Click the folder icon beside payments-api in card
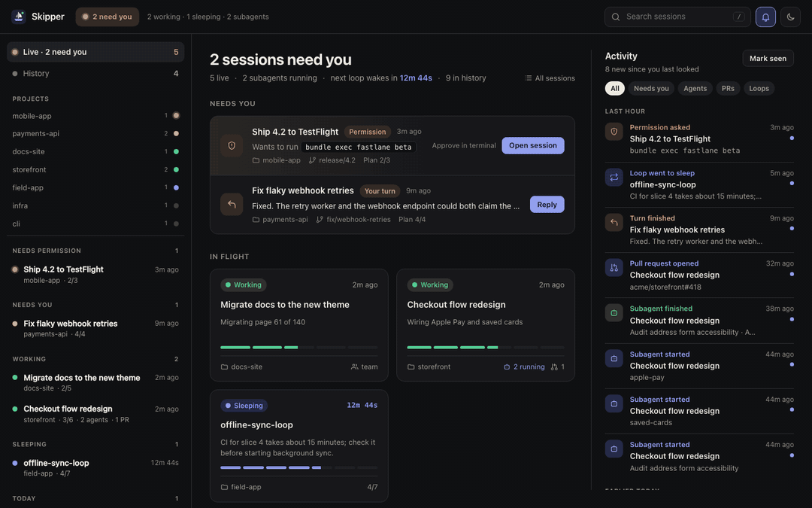812x508 pixels. coord(256,220)
